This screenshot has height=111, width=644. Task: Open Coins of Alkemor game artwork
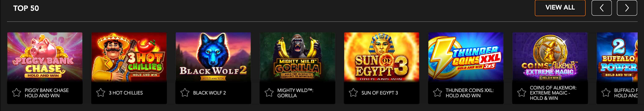click(550, 57)
